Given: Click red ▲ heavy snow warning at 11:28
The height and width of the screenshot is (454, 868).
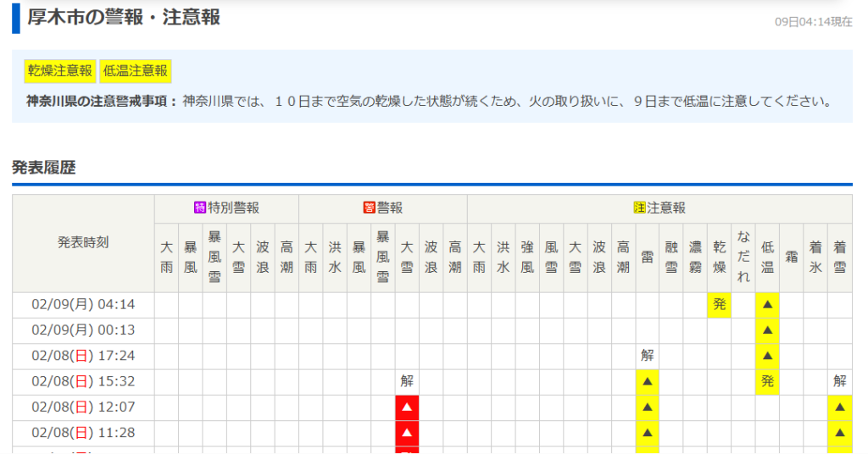Looking at the screenshot, I should (407, 433).
